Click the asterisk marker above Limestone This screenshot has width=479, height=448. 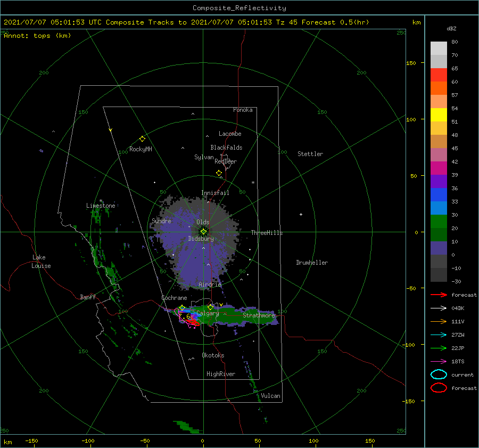tap(101, 201)
